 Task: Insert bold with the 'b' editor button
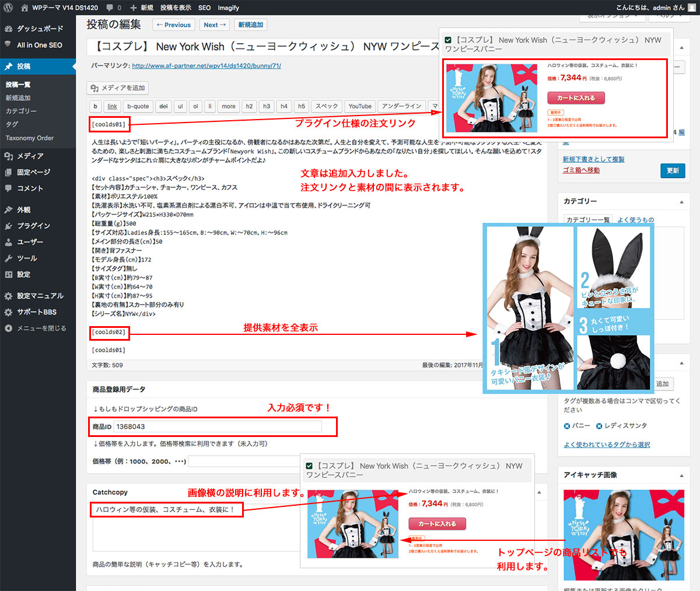tap(96, 106)
